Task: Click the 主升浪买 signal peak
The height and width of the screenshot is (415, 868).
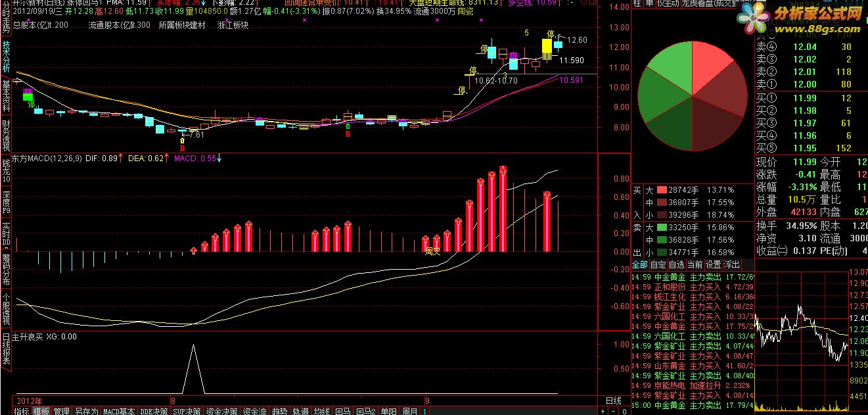Action: 193,345
